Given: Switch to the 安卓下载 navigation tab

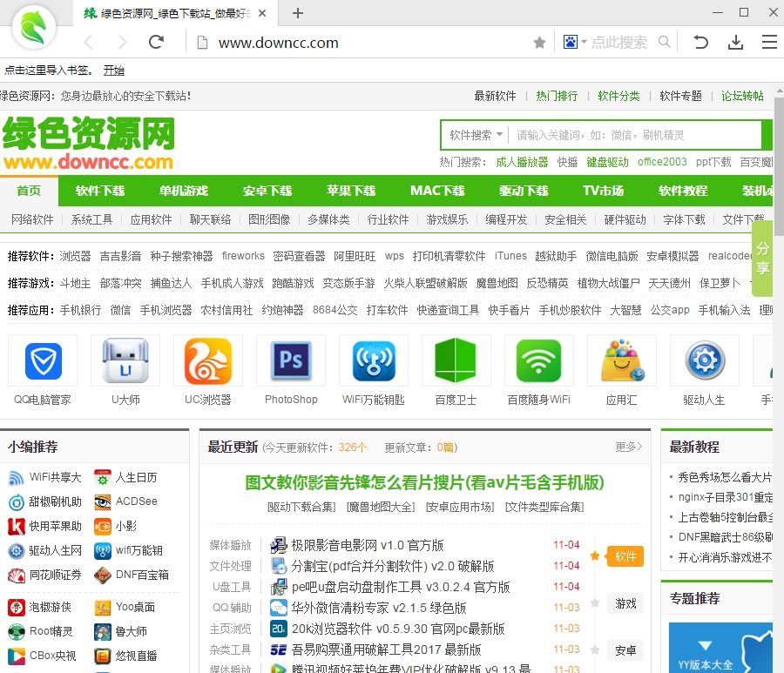Looking at the screenshot, I should pyautogui.click(x=267, y=191).
